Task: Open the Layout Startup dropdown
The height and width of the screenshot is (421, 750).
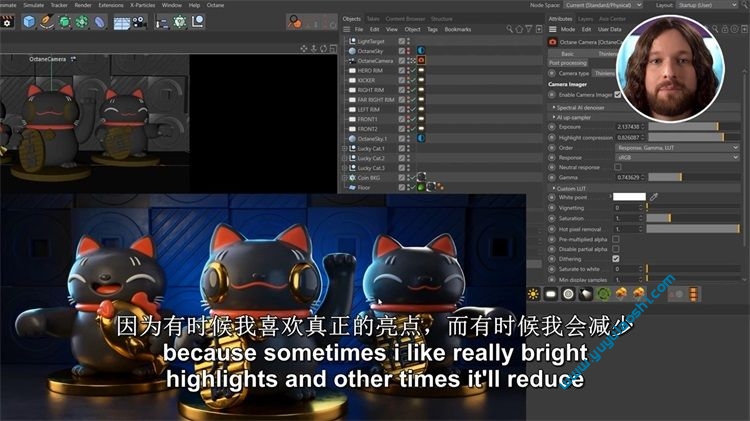Action: click(x=707, y=5)
